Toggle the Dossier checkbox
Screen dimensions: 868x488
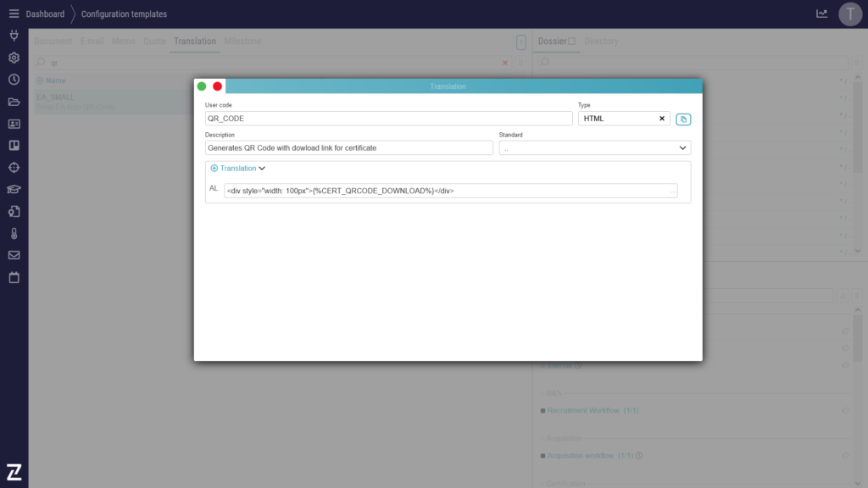pyautogui.click(x=571, y=41)
